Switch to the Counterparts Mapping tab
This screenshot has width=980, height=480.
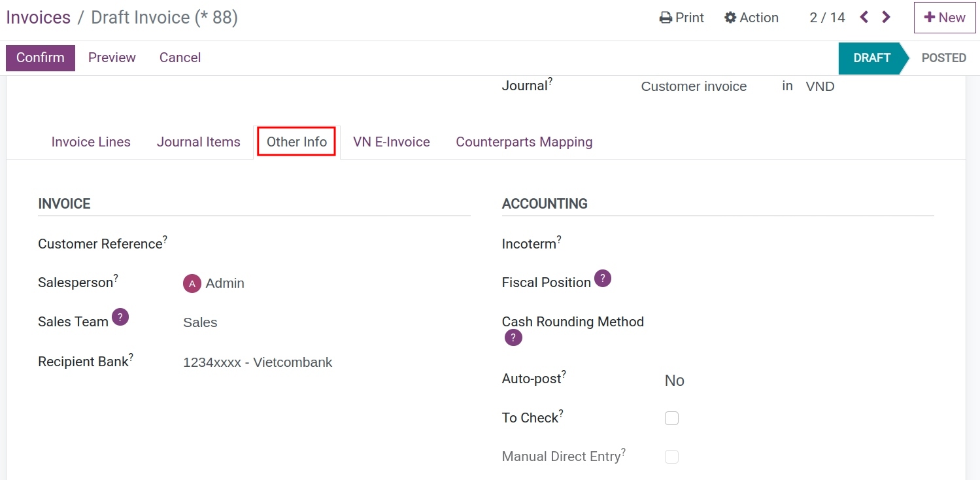(x=524, y=141)
